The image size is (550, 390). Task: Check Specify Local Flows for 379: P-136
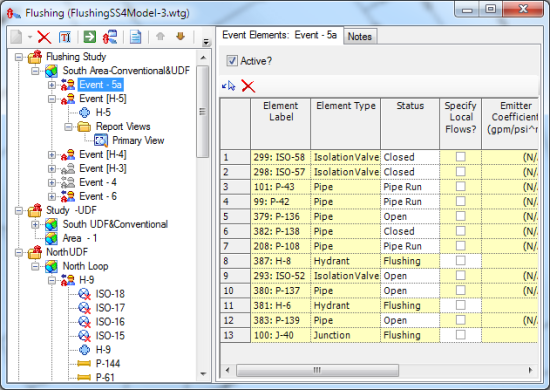pyautogui.click(x=461, y=216)
